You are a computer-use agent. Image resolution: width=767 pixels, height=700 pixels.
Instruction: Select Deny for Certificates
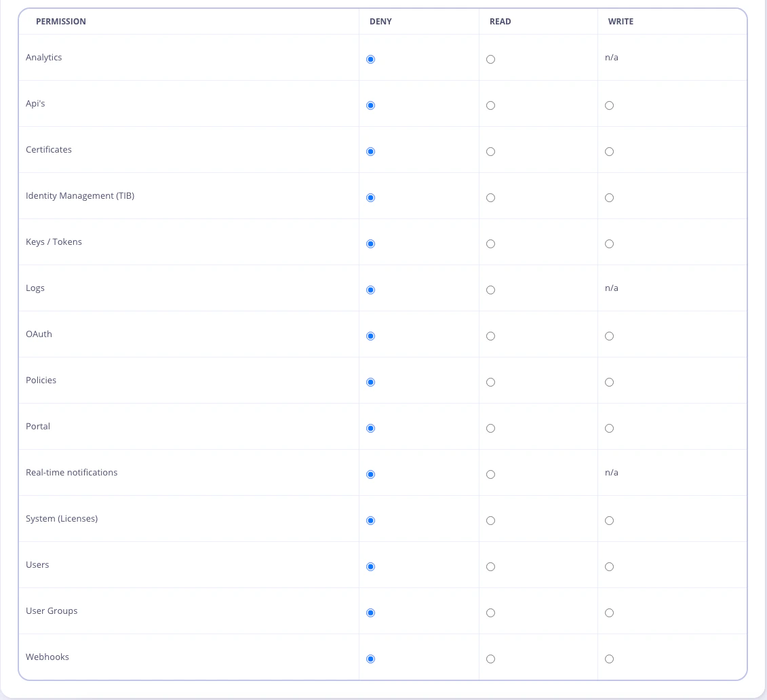370,151
